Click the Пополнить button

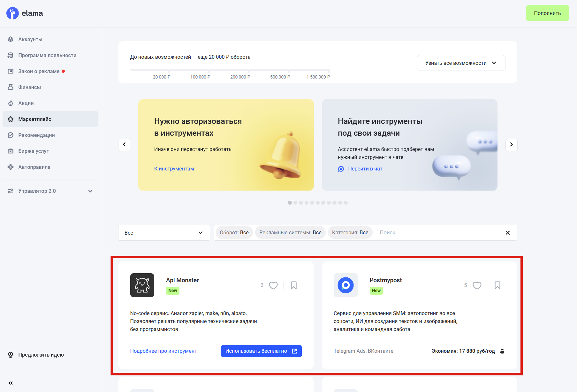[x=547, y=13]
